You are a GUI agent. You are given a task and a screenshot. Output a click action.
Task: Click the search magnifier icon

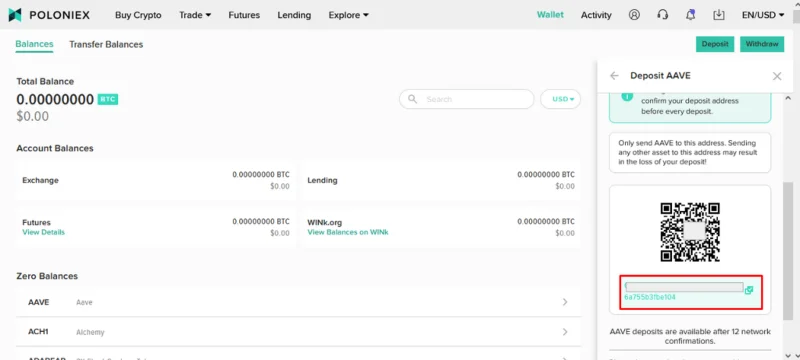(x=412, y=99)
